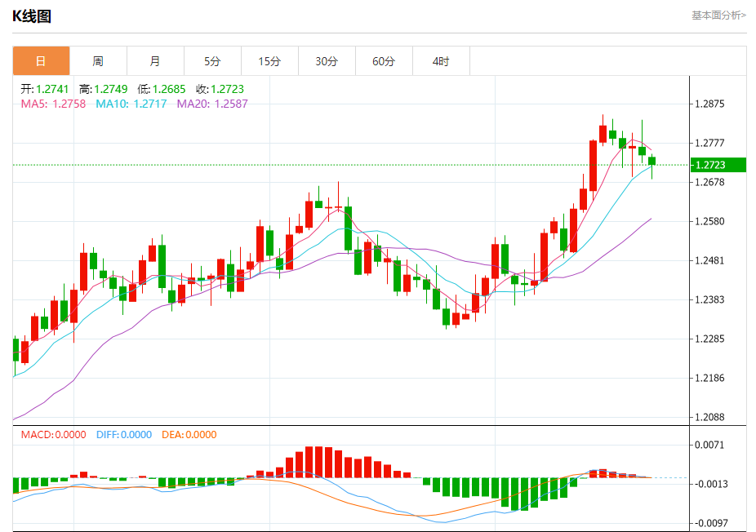Click the 1.2678 price axis label
Screen dimensions: 756x532
(x=709, y=182)
